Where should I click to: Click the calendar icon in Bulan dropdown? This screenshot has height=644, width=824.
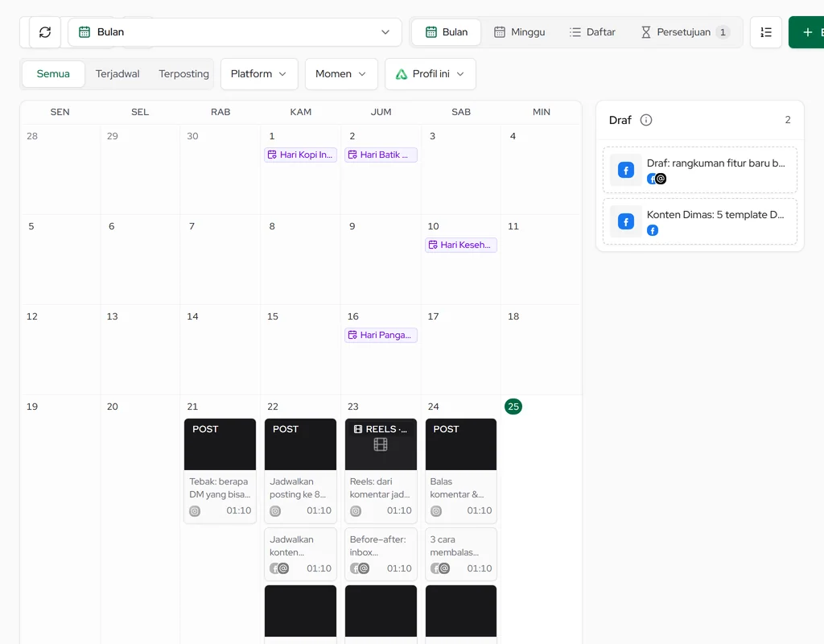[84, 32]
